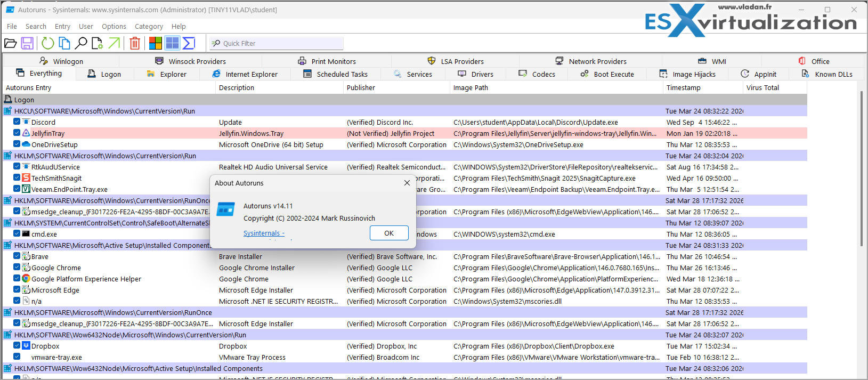Click the red Delete trash icon
The width and height of the screenshot is (868, 380).
pyautogui.click(x=135, y=43)
